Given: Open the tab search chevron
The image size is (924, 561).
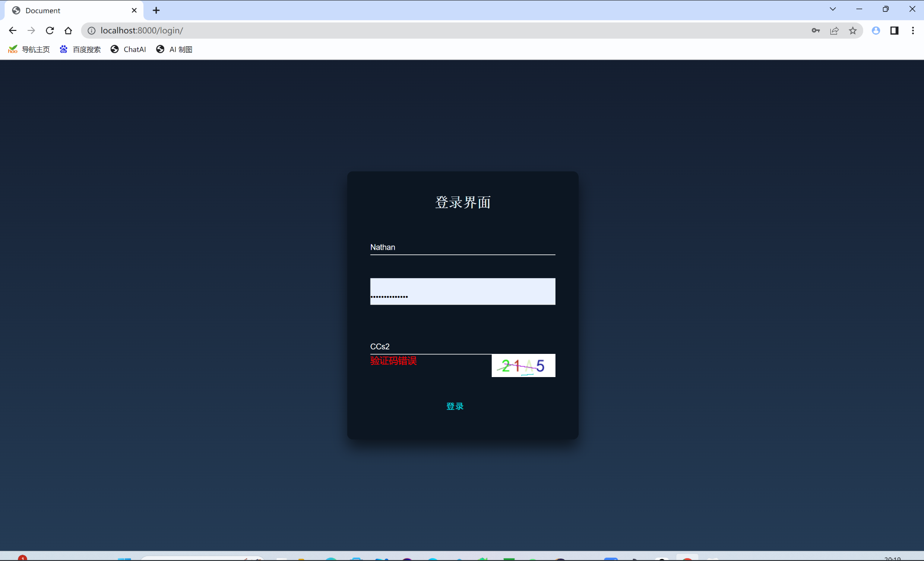Looking at the screenshot, I should (x=833, y=9).
